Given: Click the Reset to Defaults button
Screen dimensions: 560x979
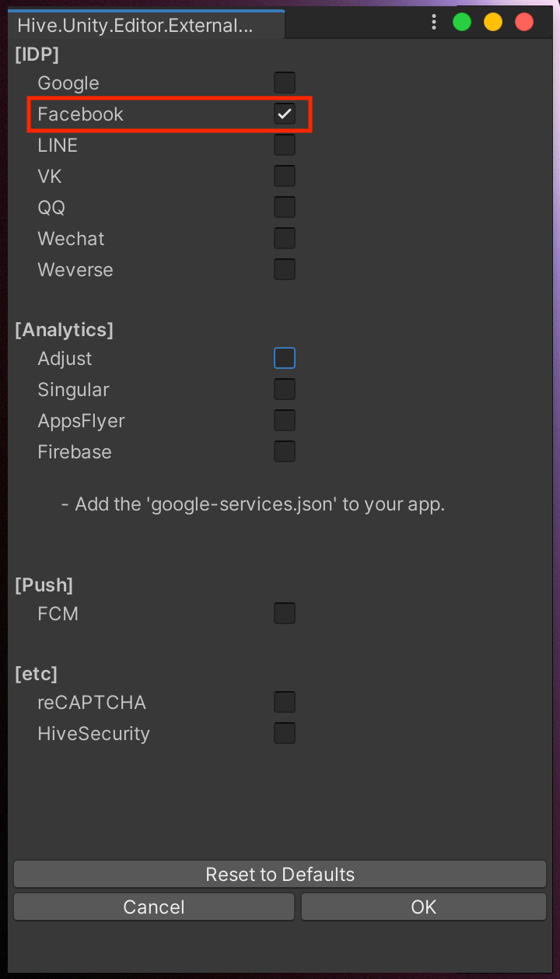Looking at the screenshot, I should (280, 874).
